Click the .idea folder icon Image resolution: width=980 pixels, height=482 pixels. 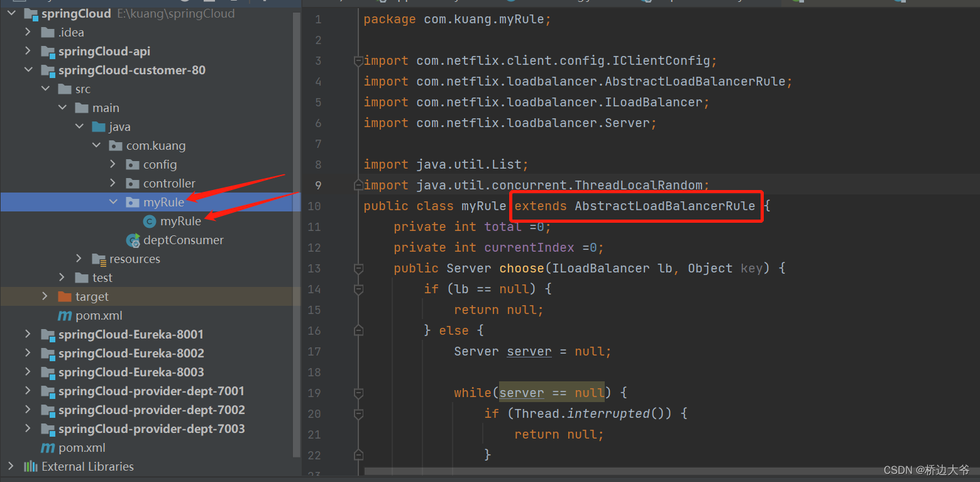click(48, 32)
